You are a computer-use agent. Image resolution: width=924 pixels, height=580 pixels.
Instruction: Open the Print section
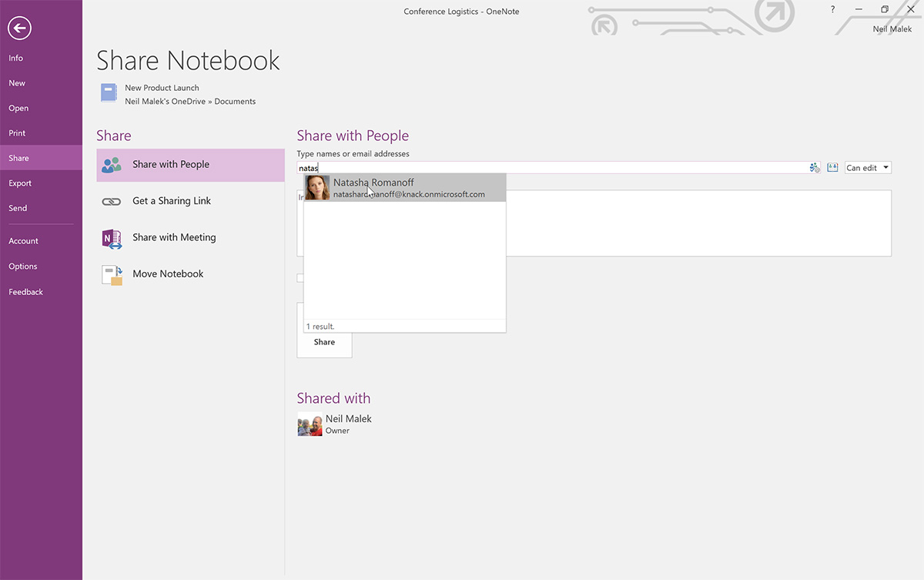click(x=17, y=132)
